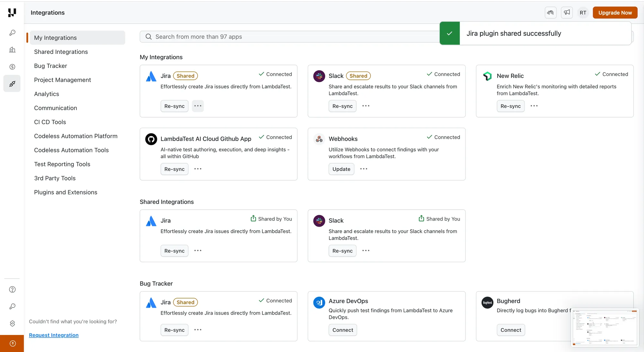Open more options on New Relic card
Screen dimensions: 644x352
coord(534,106)
